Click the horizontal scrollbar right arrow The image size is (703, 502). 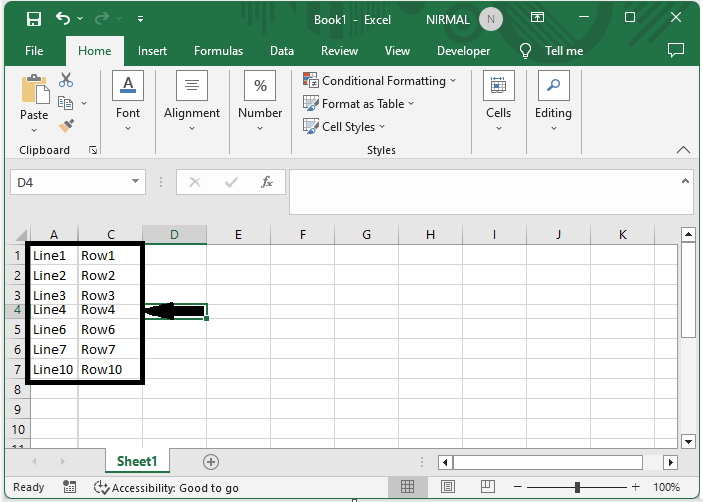tap(670, 462)
